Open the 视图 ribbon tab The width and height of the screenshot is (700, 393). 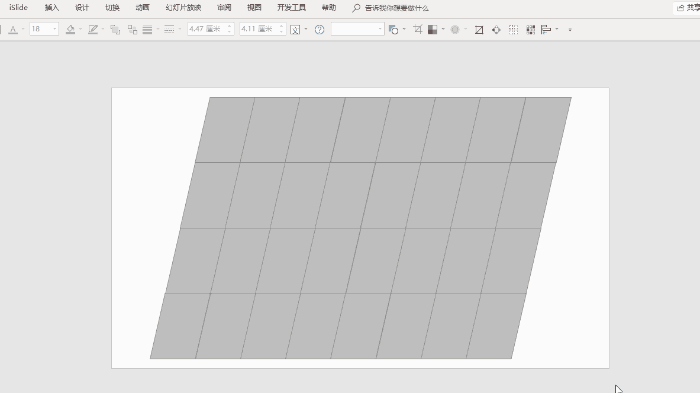[254, 8]
